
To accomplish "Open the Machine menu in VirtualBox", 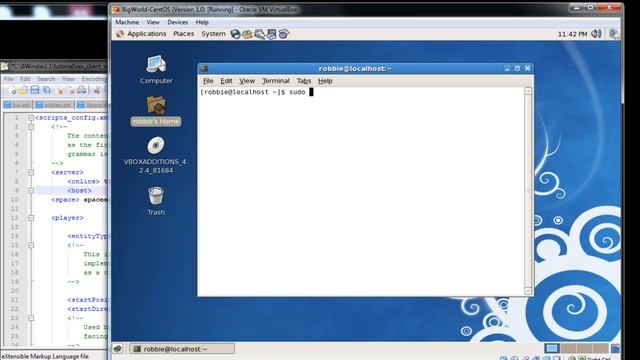I will (127, 22).
